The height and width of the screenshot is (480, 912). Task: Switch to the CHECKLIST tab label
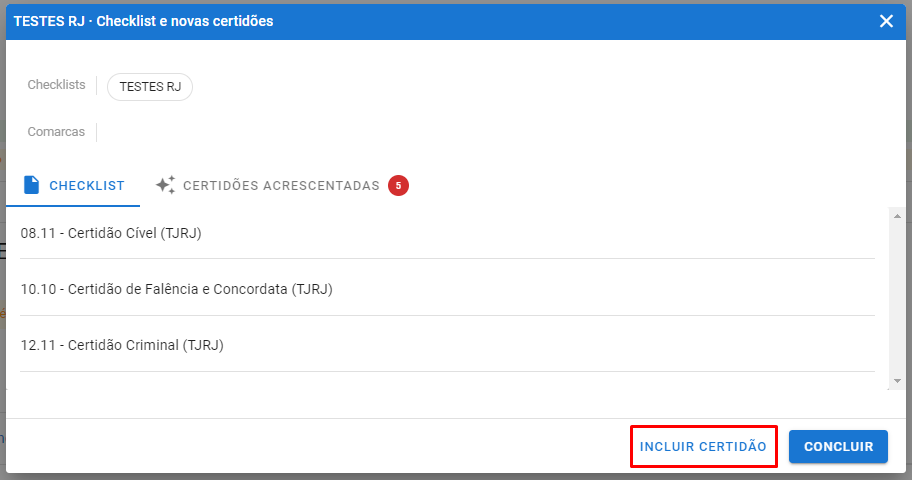pyautogui.click(x=87, y=185)
